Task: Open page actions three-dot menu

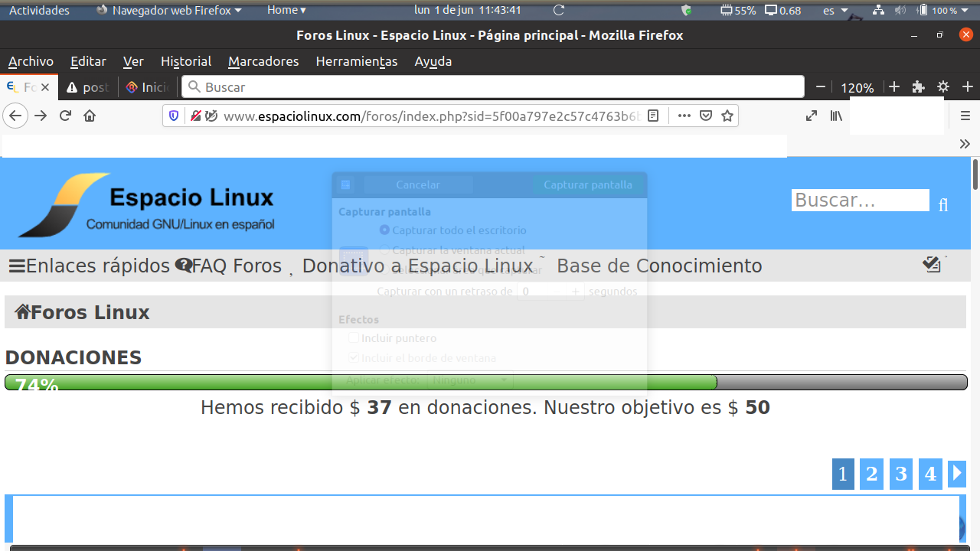Action: 684,116
